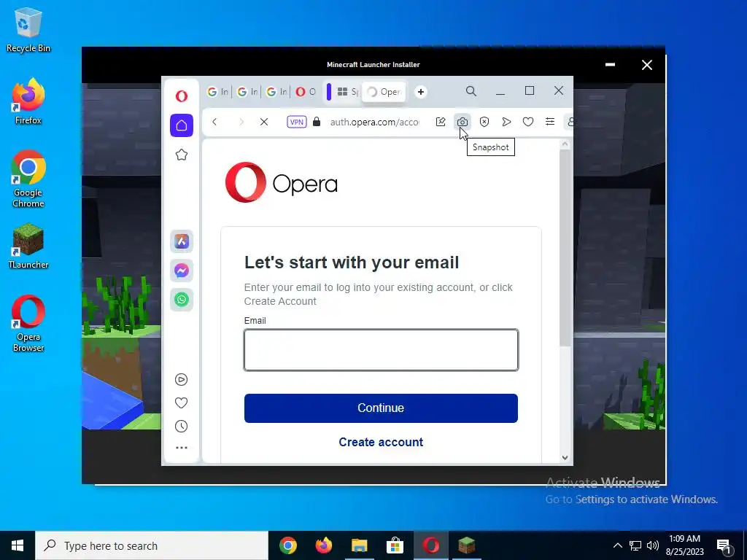Select the Firefox desktop shortcut
Image resolution: width=747 pixels, height=560 pixels.
pyautogui.click(x=28, y=101)
